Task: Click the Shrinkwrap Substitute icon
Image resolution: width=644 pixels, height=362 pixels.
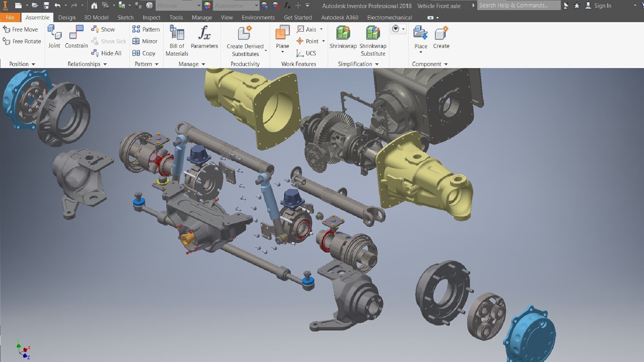Action: pyautogui.click(x=373, y=33)
